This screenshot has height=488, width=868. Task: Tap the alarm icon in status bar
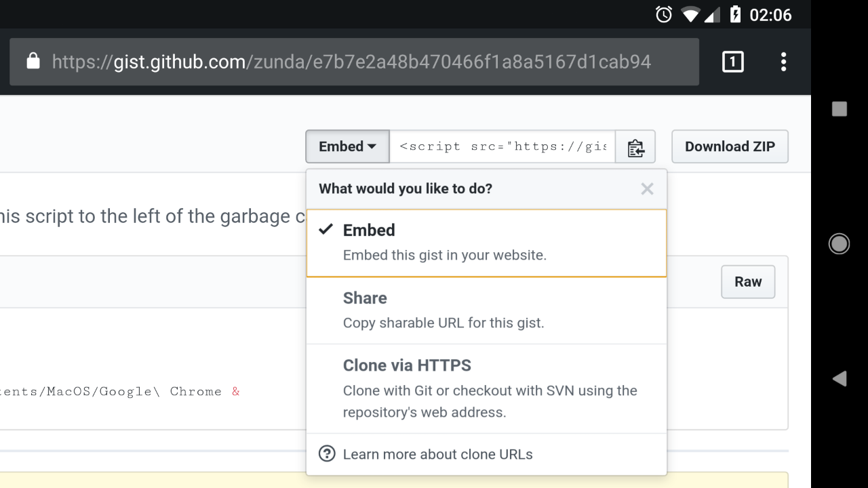pyautogui.click(x=664, y=14)
